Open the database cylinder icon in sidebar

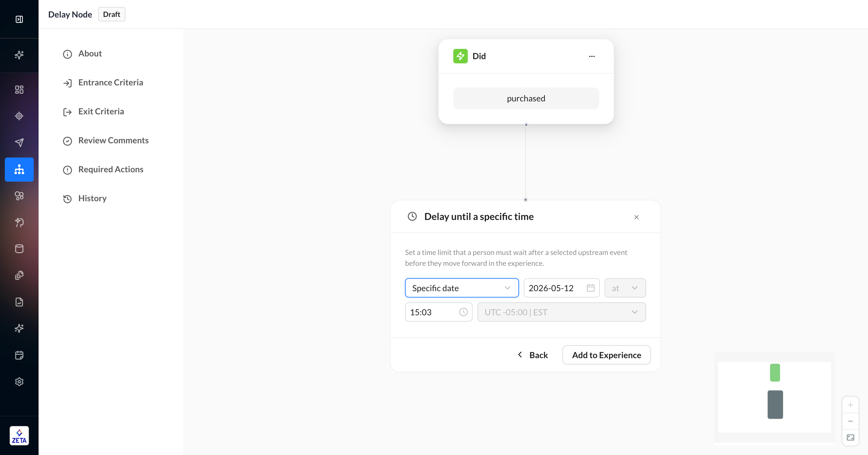point(19,249)
